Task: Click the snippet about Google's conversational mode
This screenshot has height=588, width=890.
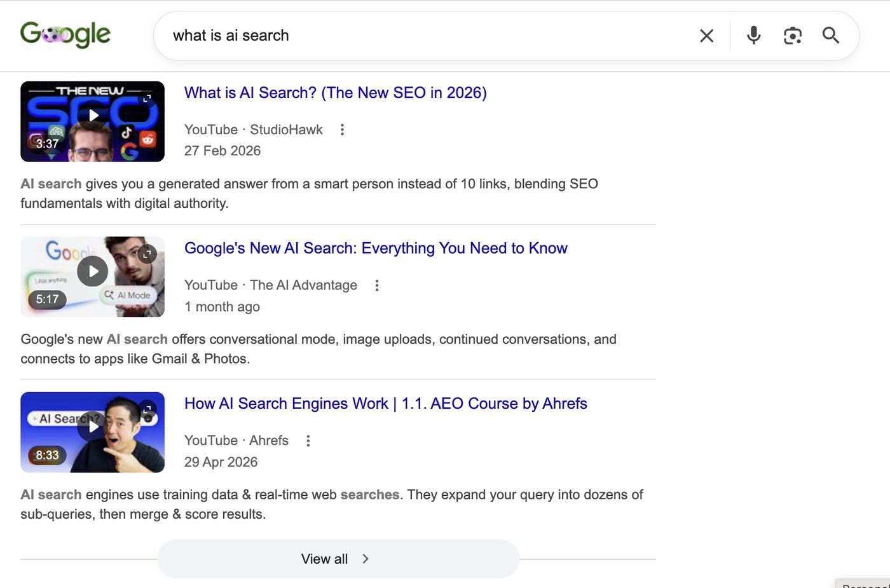Action: click(x=318, y=349)
